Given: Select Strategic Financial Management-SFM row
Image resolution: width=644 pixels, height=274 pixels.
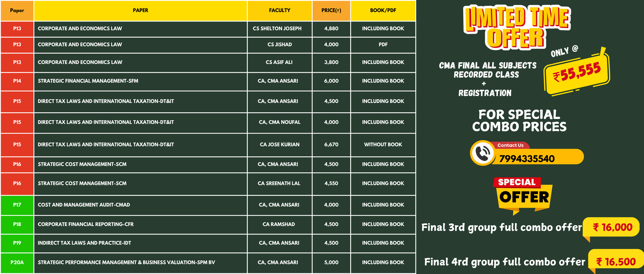Looking at the screenshot, I should tap(208, 81).
